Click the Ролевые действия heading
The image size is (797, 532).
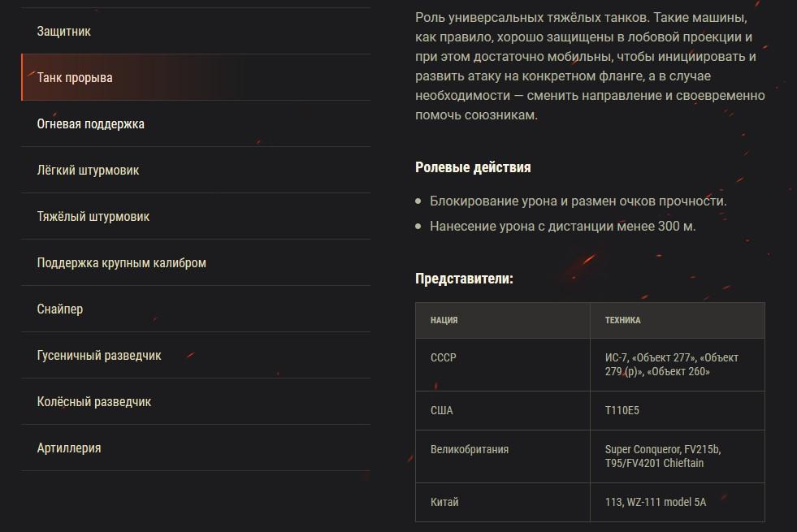(473, 167)
